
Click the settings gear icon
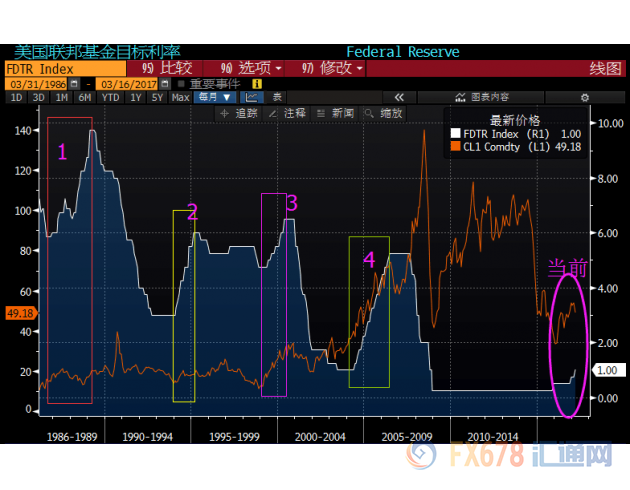point(585,97)
